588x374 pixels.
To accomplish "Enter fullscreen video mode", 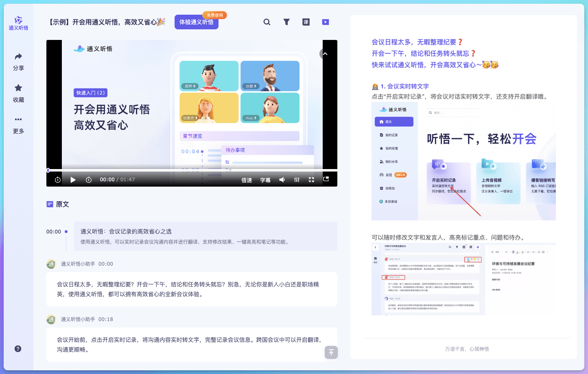I will coord(311,180).
